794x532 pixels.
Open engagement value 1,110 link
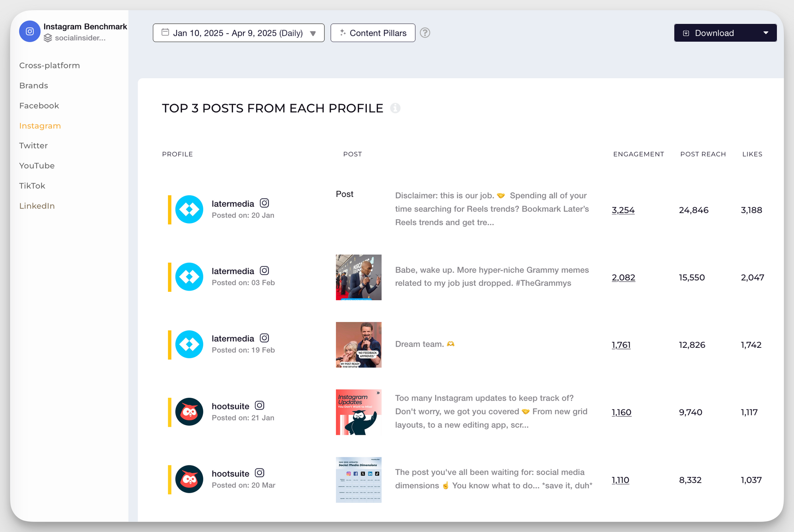click(621, 480)
